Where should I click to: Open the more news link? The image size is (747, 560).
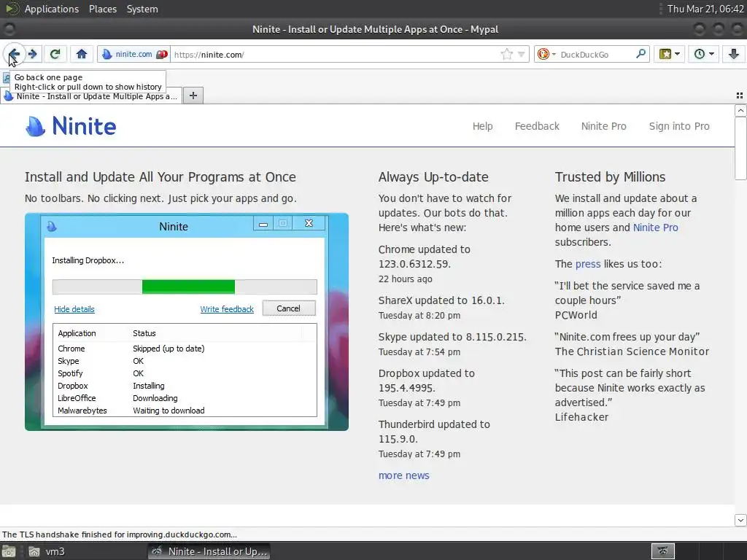pyautogui.click(x=404, y=475)
